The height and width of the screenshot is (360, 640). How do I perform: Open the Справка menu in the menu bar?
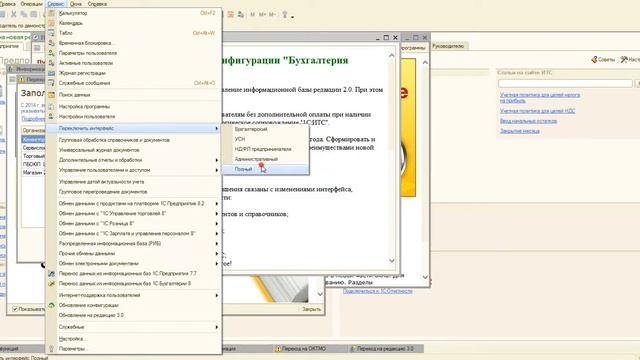(97, 4)
